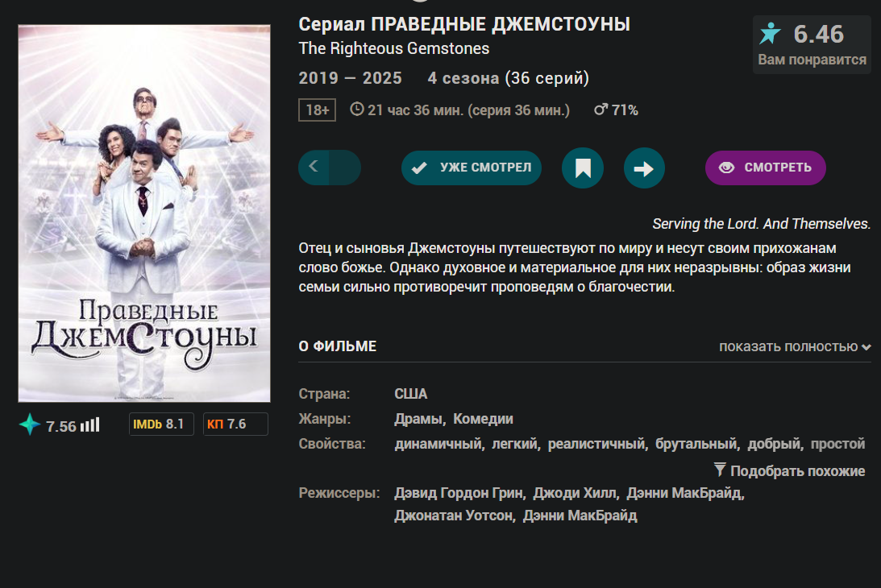
Task: Click the male audience 71% icon
Action: pyautogui.click(x=600, y=110)
